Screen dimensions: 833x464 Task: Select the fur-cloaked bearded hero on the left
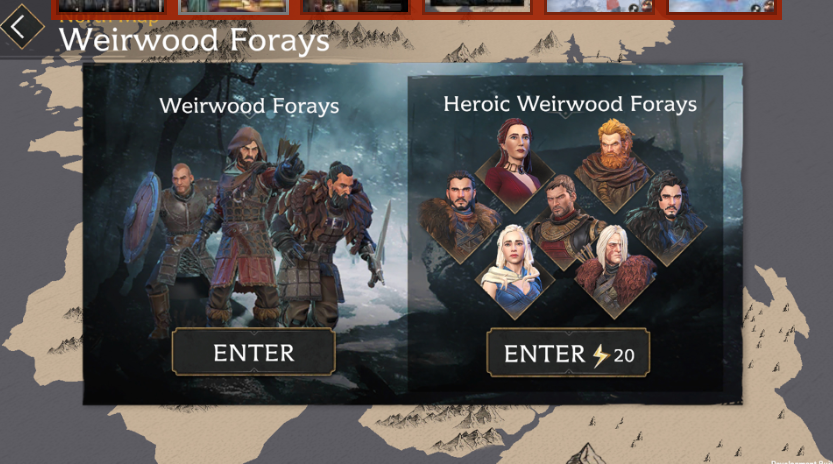pos(460,217)
